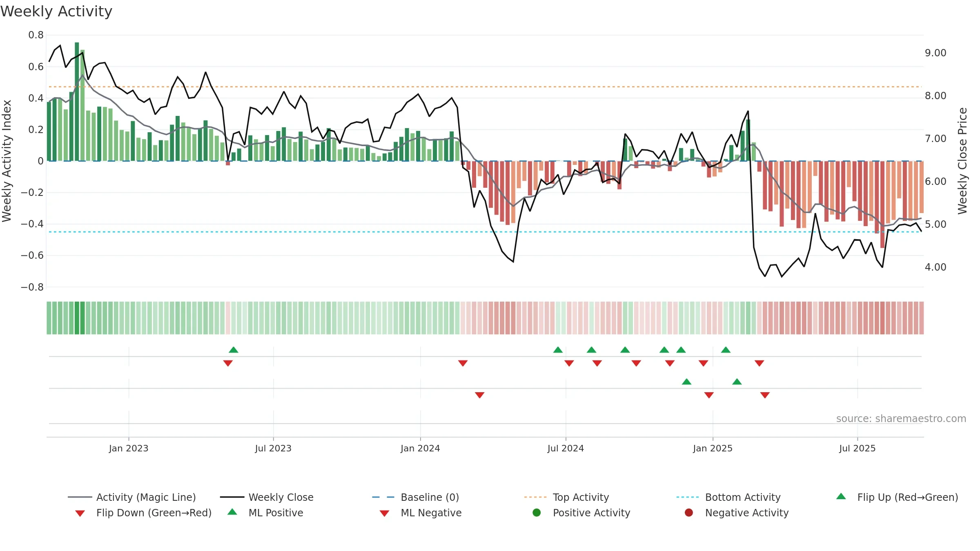The height and width of the screenshot is (551, 980).
Task: Click the tallest dark green activity bar
Action: 77,102
